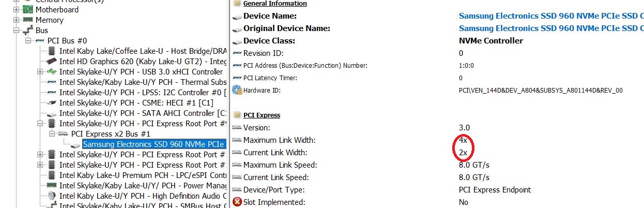Collapse the Bus tree node
644x208 pixels.
[16, 31]
